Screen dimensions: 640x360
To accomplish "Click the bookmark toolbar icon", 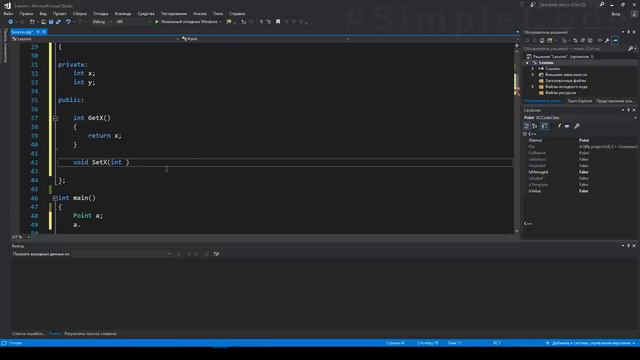I will tap(278, 22).
